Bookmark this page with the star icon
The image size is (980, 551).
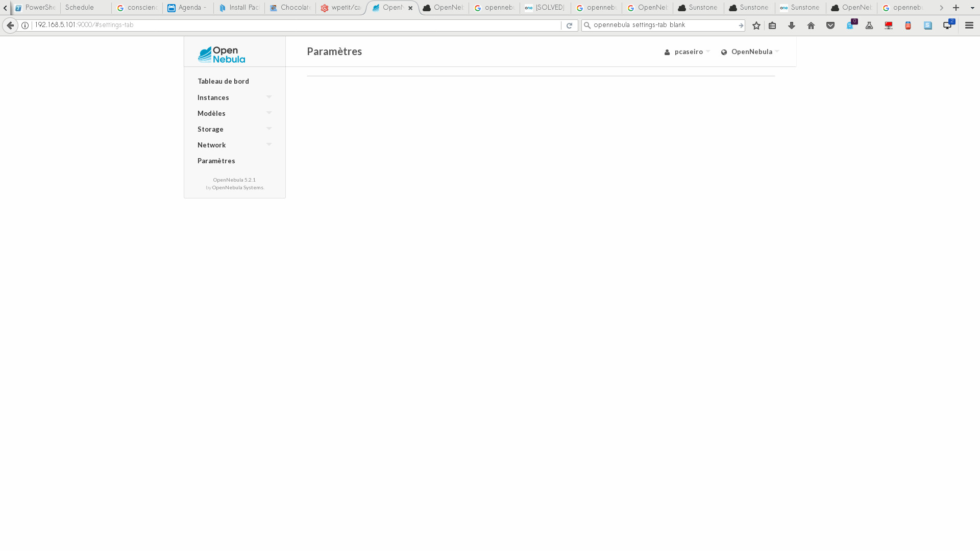click(756, 25)
